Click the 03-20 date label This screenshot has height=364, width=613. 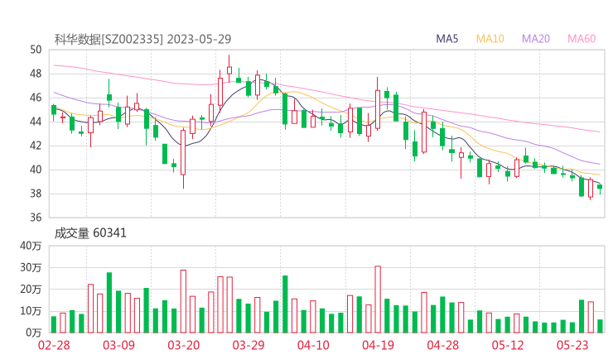[x=184, y=345]
